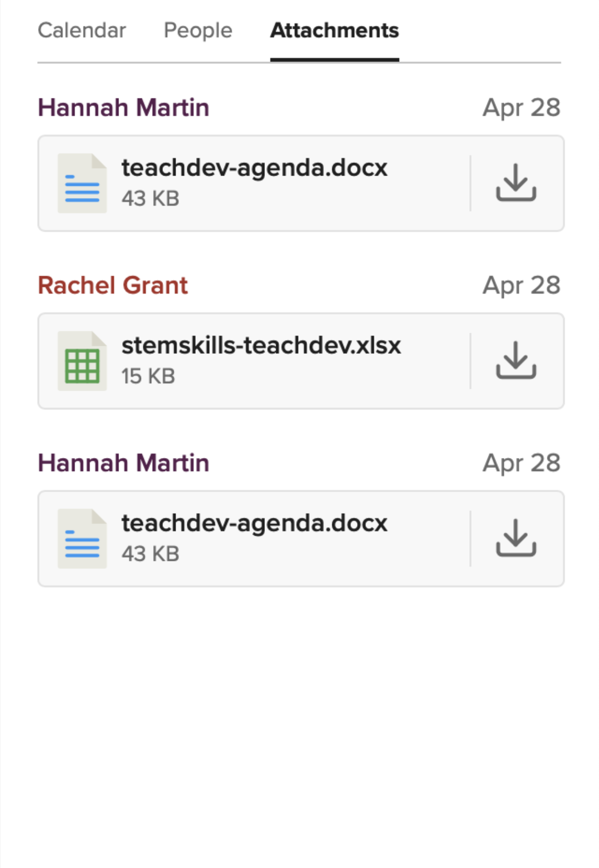Click 43 KB size under first teachdev-agenda.docx
The width and height of the screenshot is (599, 868).
[150, 198]
